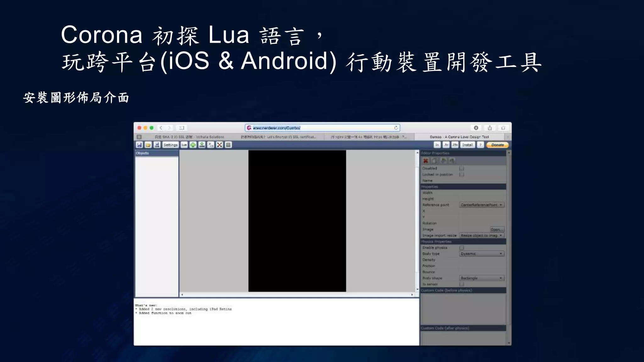Click properties panel scrollbar down arrow
Screen dimensions: 644x362
509,343
